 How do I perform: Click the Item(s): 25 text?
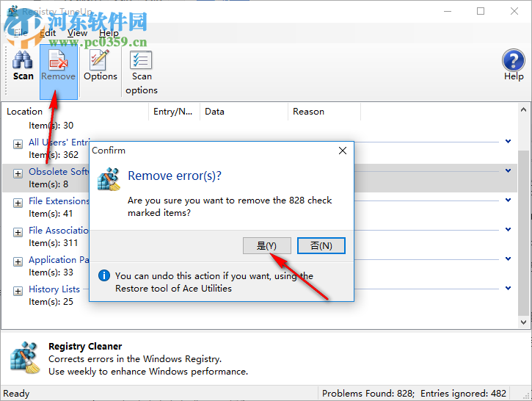(x=51, y=302)
